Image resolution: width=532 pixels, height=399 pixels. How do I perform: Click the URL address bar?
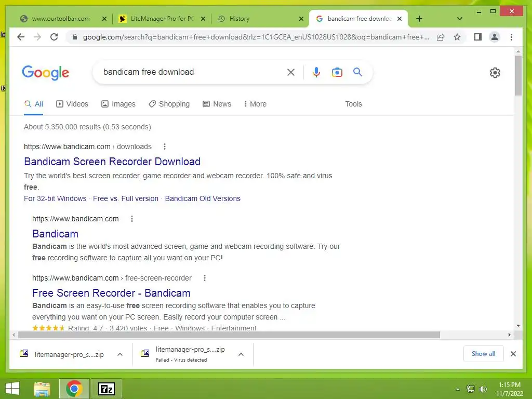click(256, 37)
